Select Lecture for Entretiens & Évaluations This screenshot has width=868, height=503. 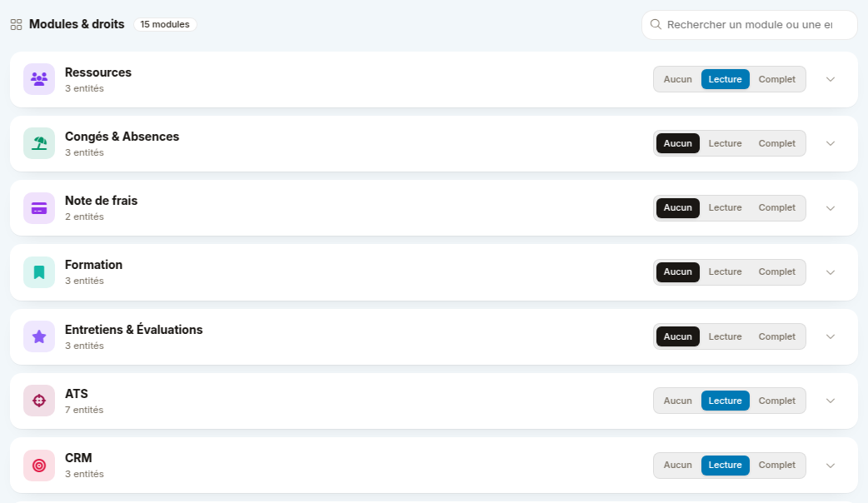click(725, 336)
